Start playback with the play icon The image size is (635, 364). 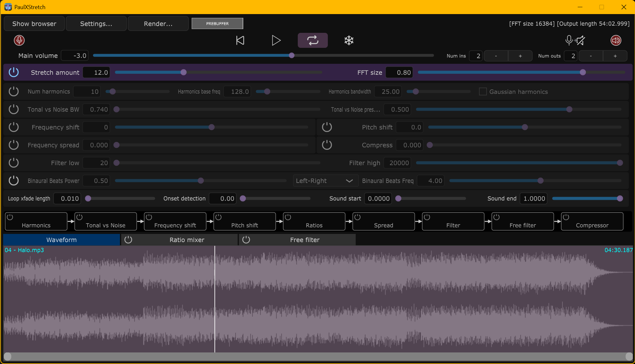[x=276, y=40]
